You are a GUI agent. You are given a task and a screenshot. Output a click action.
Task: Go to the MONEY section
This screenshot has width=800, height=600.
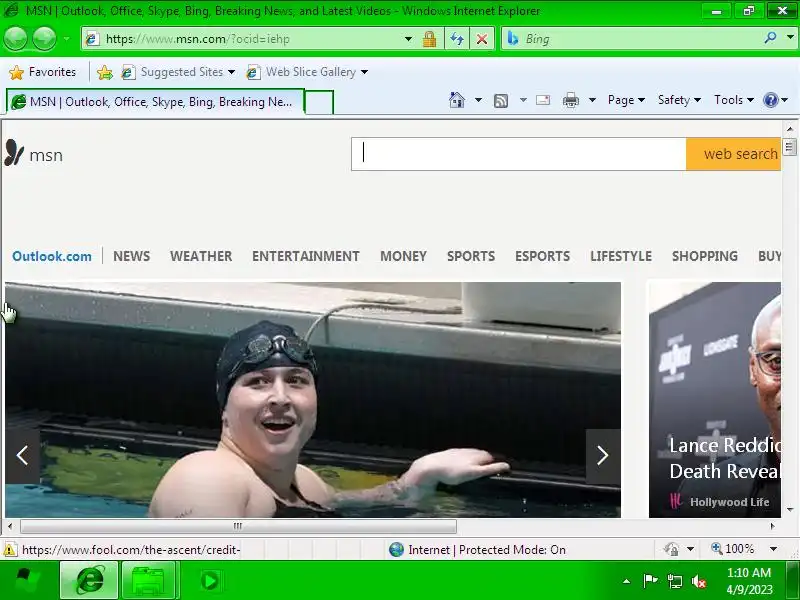coord(403,256)
